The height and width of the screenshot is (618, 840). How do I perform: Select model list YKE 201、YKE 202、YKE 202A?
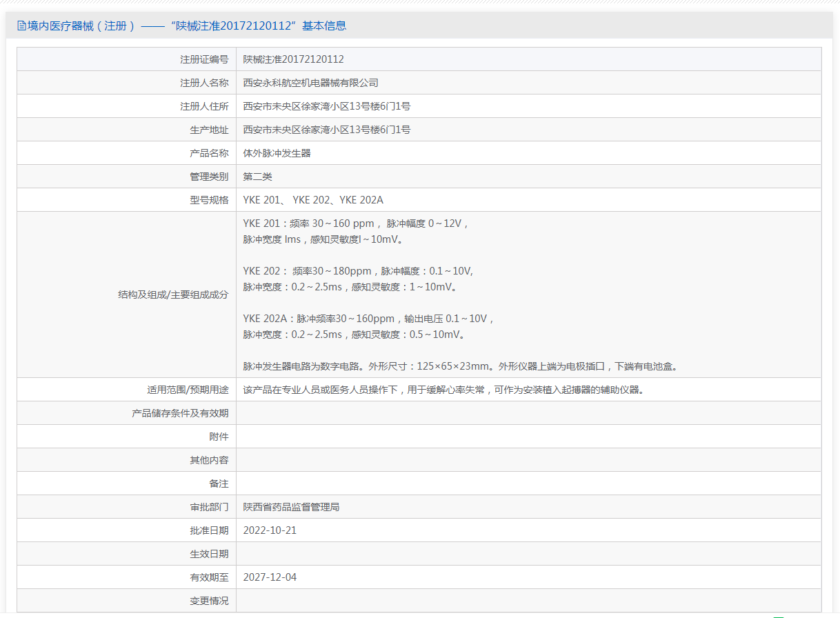coord(313,200)
